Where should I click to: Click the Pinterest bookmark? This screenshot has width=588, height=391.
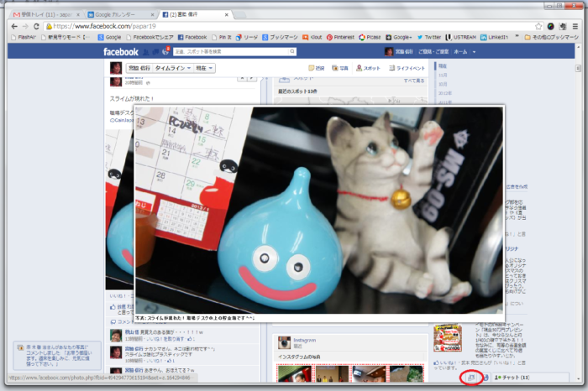340,37
